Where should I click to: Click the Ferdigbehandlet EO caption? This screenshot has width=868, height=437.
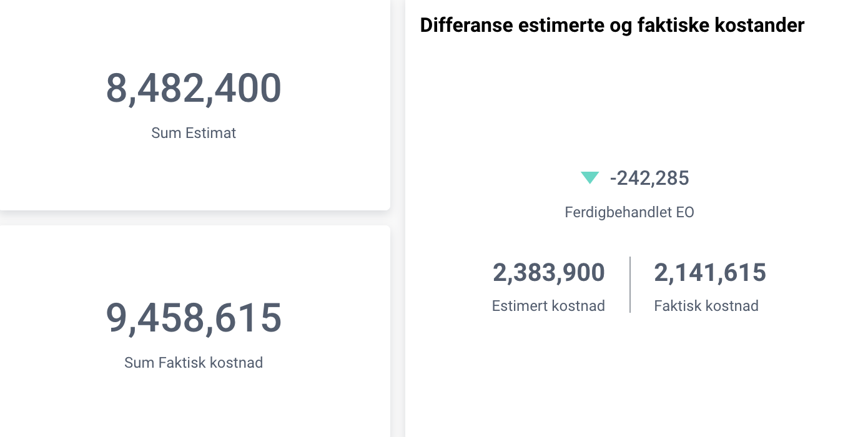click(x=629, y=212)
